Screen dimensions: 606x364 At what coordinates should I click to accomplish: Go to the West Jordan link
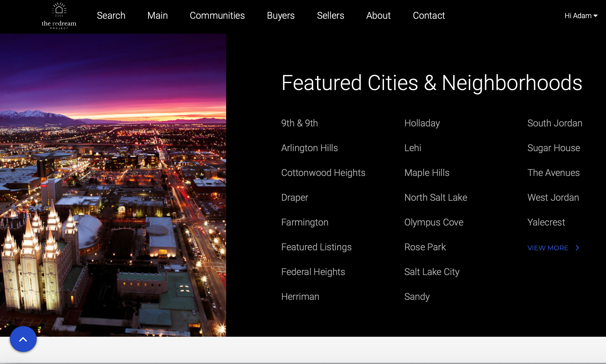[553, 197]
